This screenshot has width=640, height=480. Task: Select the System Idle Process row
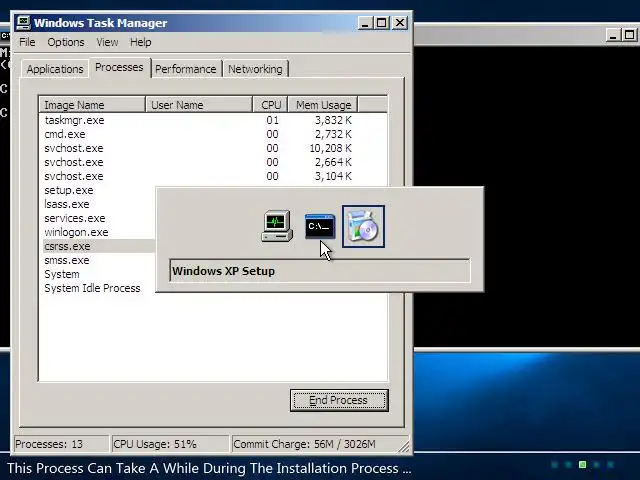[92, 288]
